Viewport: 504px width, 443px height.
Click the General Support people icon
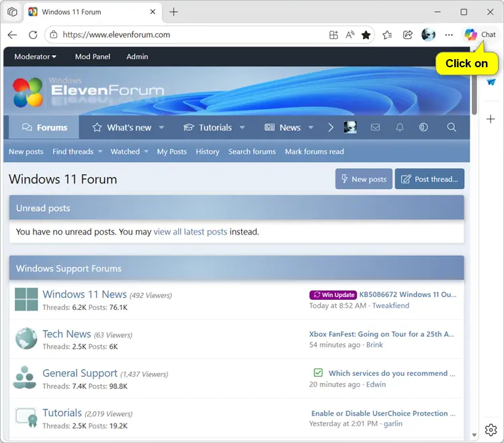[25, 377]
